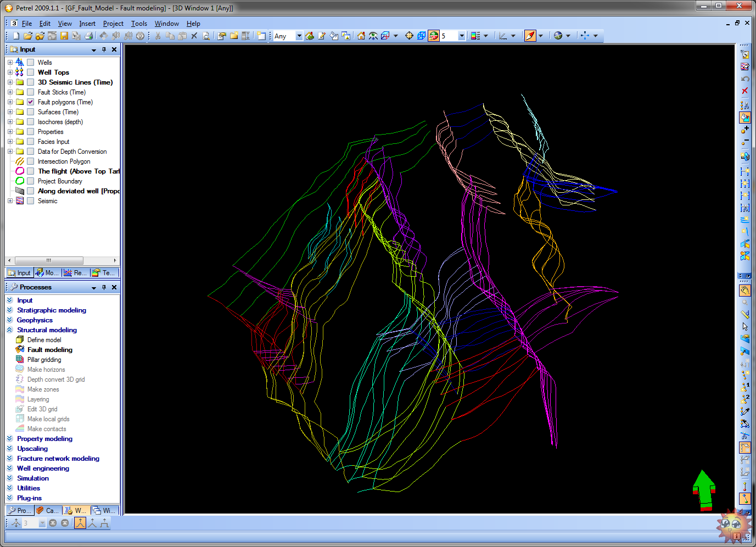Click the Print icon in the toolbar
Screen dimensions: 756x547
88,36
